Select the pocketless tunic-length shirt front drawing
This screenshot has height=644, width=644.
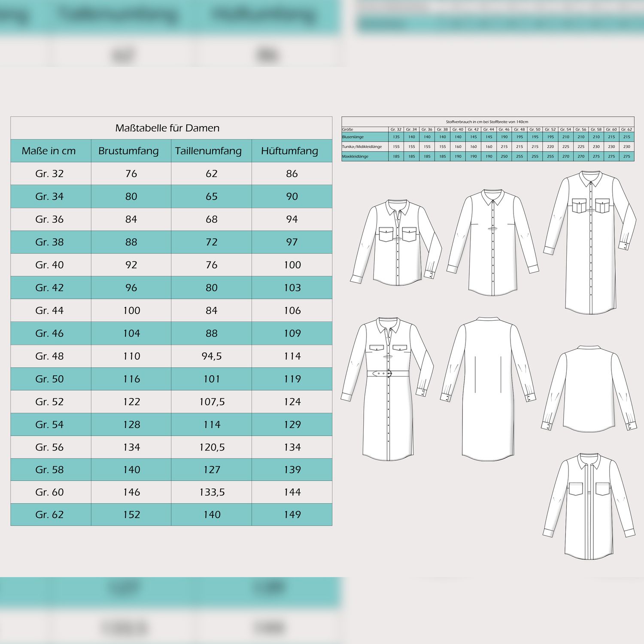click(493, 243)
